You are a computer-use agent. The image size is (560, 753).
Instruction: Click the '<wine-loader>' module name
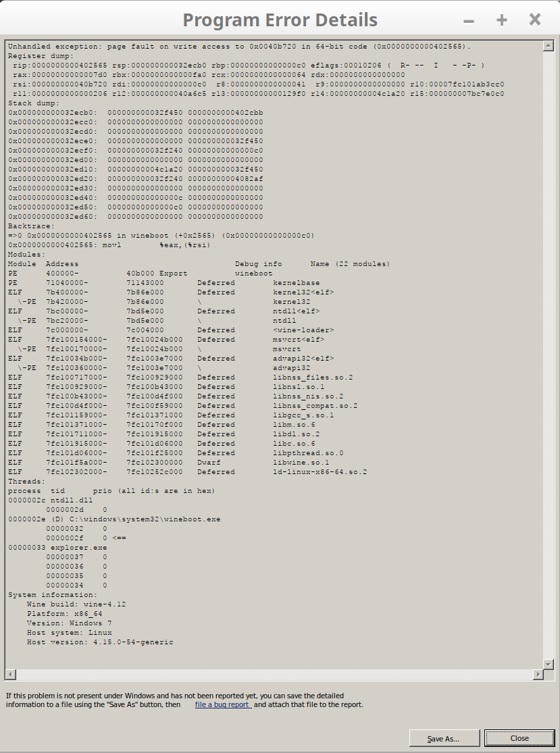(x=303, y=330)
